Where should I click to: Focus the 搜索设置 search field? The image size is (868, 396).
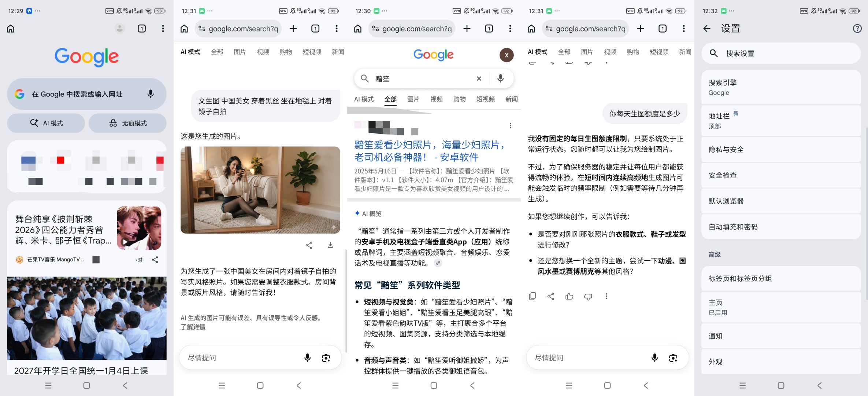click(781, 54)
